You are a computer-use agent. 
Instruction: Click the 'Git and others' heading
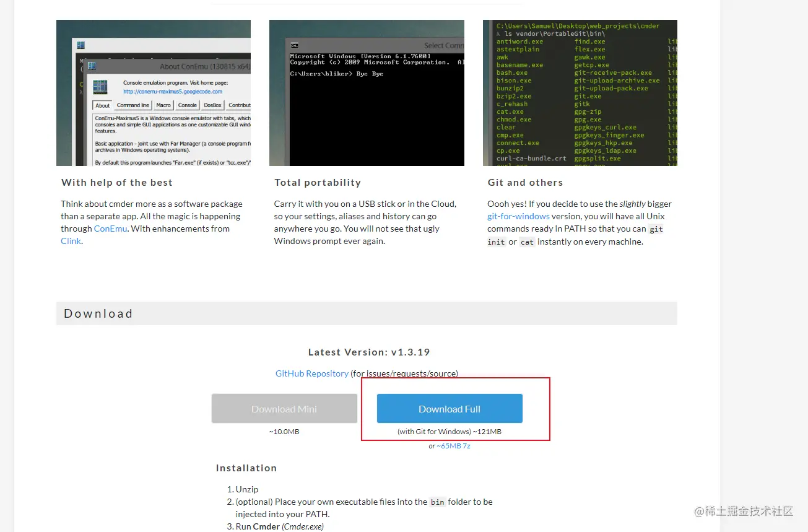525,183
